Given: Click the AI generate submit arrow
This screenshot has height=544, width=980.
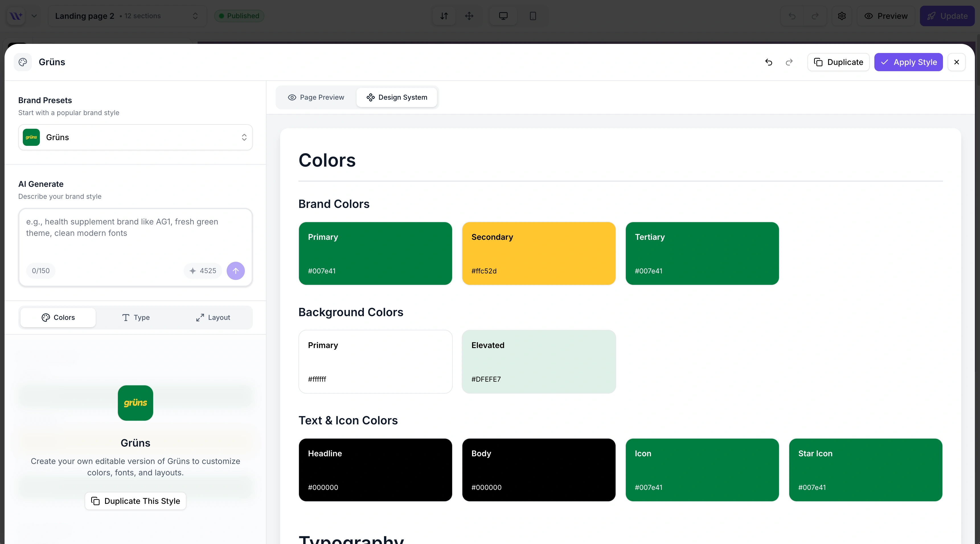Looking at the screenshot, I should coord(235,271).
